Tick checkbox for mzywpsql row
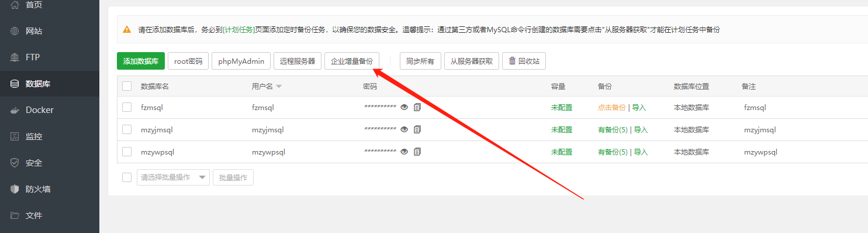The width and height of the screenshot is (868, 233). tap(127, 152)
